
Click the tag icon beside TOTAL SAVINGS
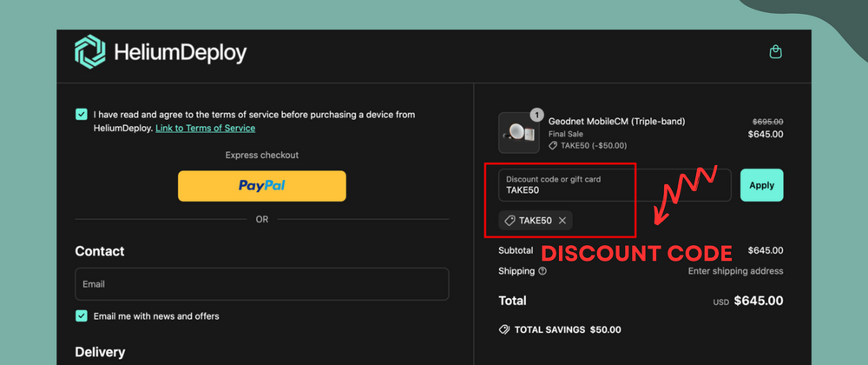coord(504,330)
